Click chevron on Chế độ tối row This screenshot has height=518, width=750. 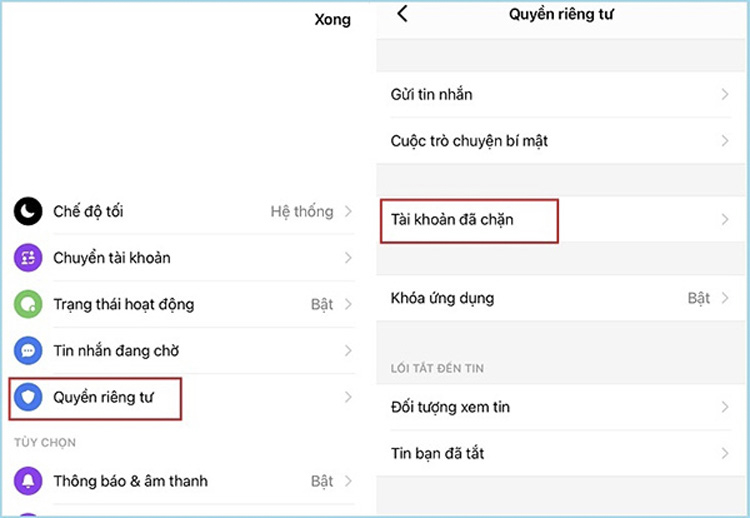348,211
